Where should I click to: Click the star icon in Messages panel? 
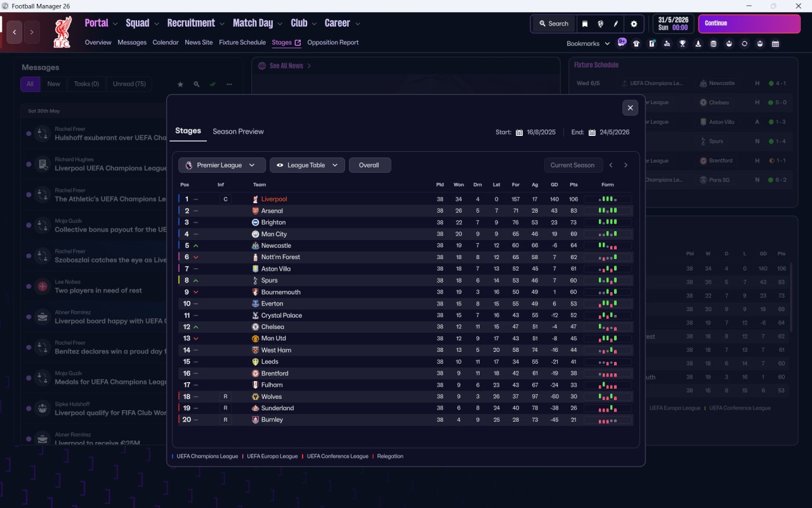click(x=180, y=84)
